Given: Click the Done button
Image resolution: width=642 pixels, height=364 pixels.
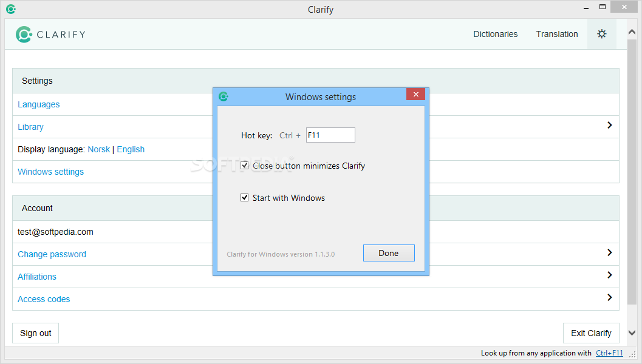Looking at the screenshot, I should tap(389, 253).
